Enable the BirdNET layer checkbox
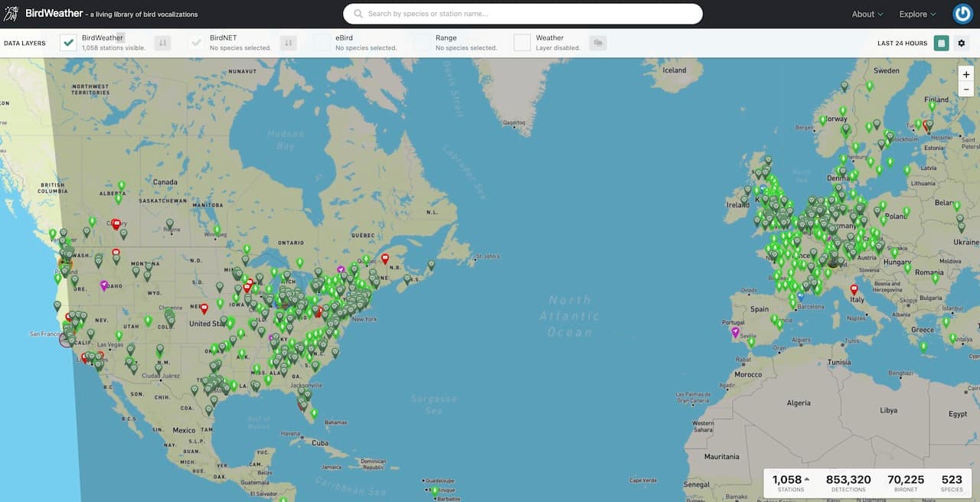This screenshot has width=980, height=502. 197,43
